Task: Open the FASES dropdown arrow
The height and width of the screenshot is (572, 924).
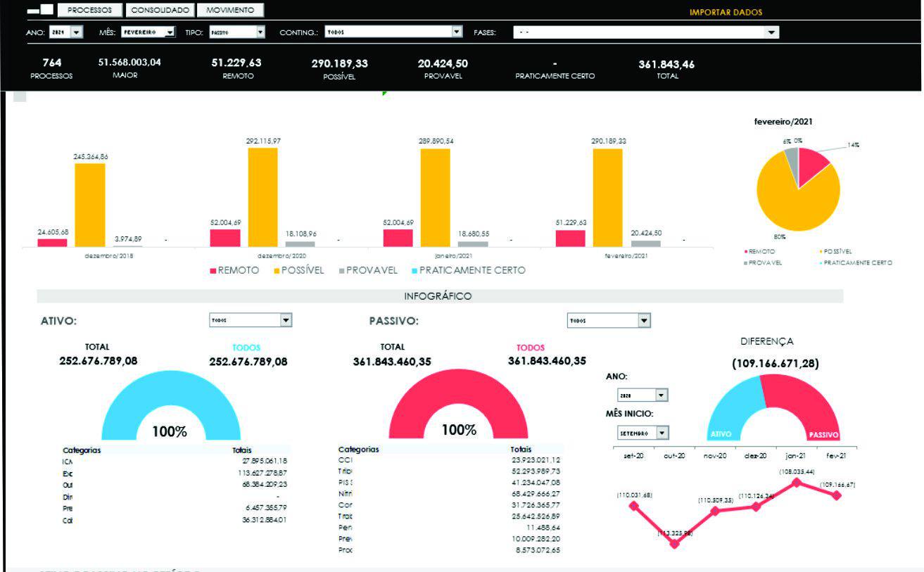Action: point(772,32)
